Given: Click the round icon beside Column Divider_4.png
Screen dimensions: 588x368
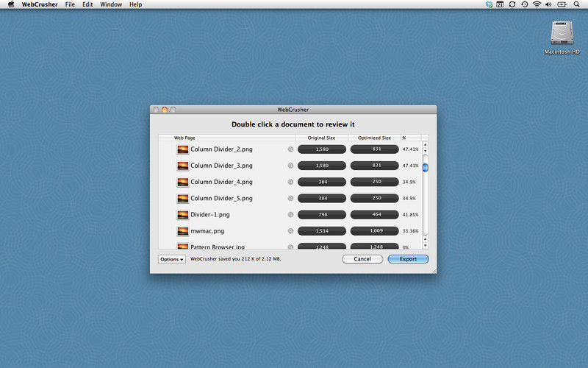Looking at the screenshot, I should (290, 182).
